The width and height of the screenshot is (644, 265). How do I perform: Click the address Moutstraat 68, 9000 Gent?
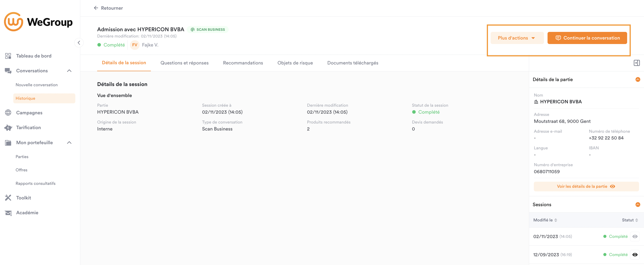(562, 121)
